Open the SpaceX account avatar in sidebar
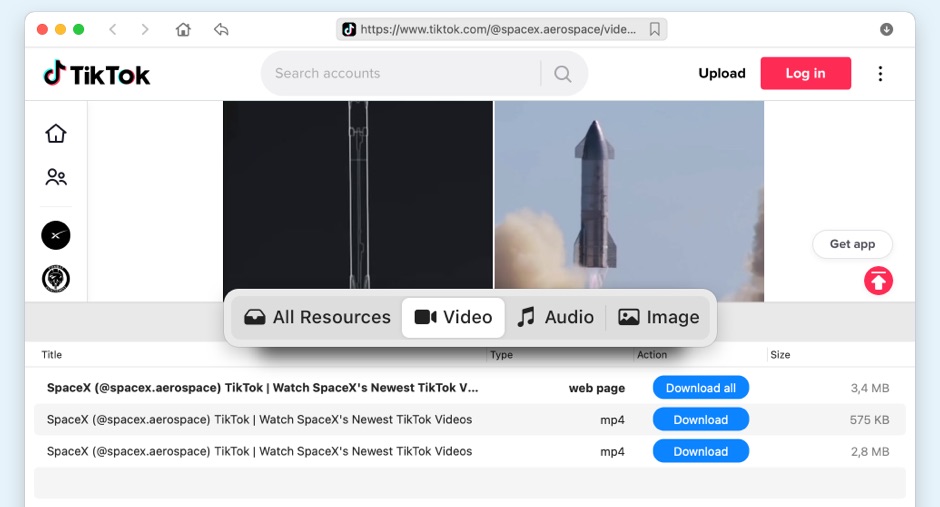This screenshot has width=940, height=507. [x=56, y=235]
